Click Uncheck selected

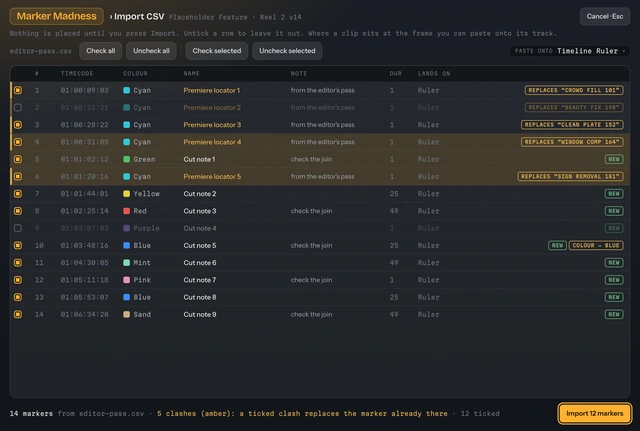287,51
